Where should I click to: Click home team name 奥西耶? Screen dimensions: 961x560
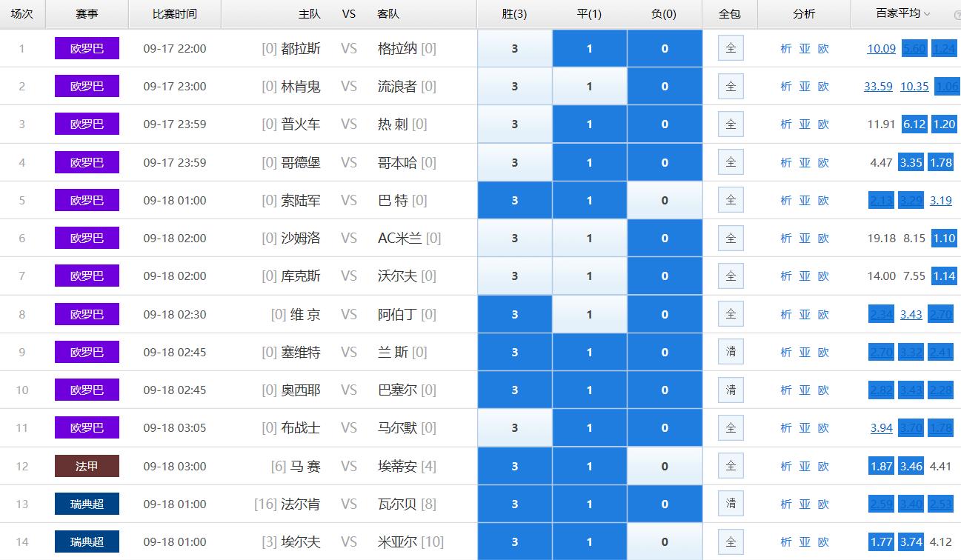pos(301,390)
